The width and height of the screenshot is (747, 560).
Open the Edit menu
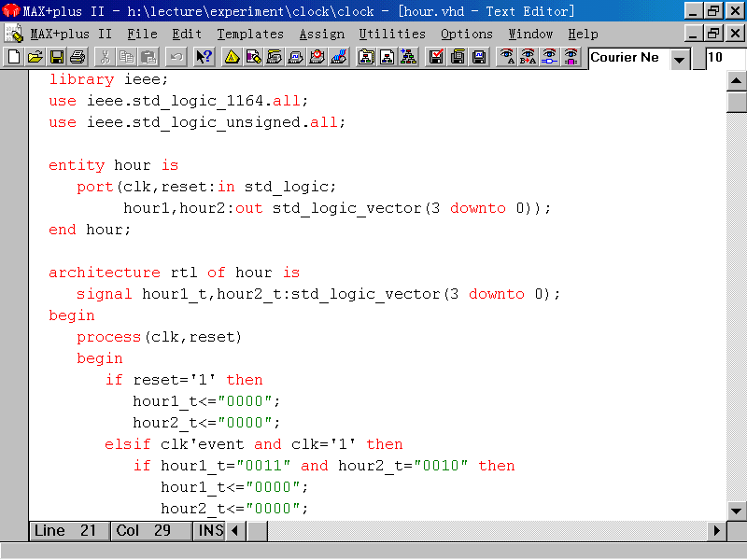[187, 35]
